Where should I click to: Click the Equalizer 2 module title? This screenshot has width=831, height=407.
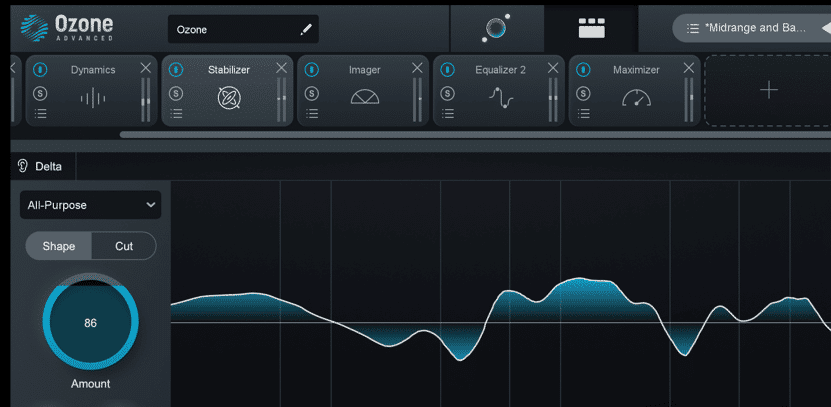[500, 69]
